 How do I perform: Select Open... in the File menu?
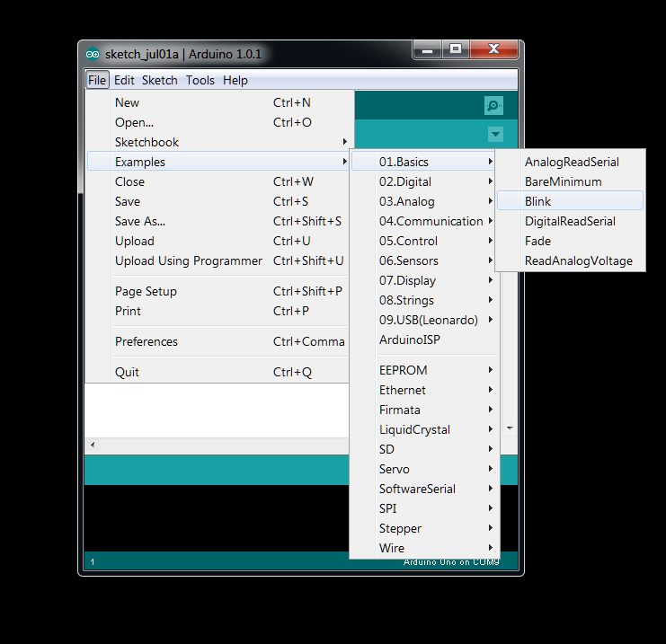tap(218, 123)
